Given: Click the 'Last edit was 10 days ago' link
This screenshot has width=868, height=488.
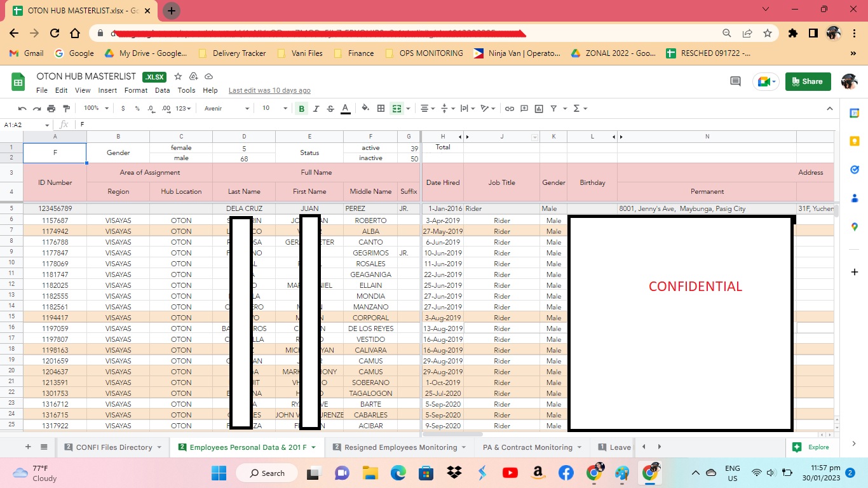Looking at the screenshot, I should point(269,90).
